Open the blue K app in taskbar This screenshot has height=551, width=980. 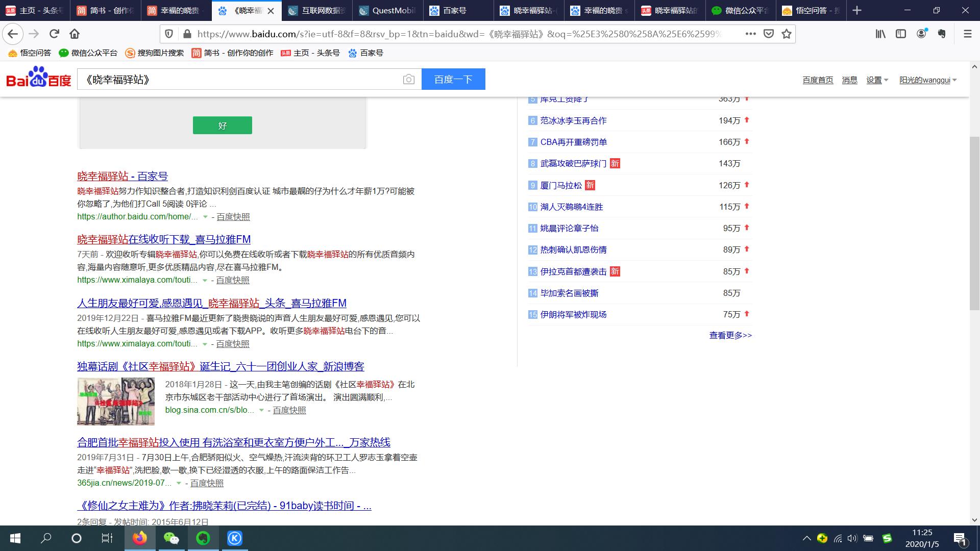(x=235, y=538)
